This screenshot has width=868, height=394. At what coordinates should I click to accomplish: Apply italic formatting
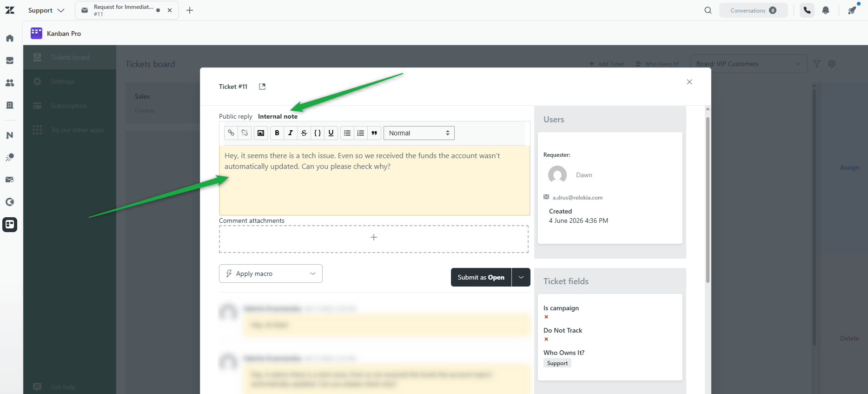(x=291, y=133)
